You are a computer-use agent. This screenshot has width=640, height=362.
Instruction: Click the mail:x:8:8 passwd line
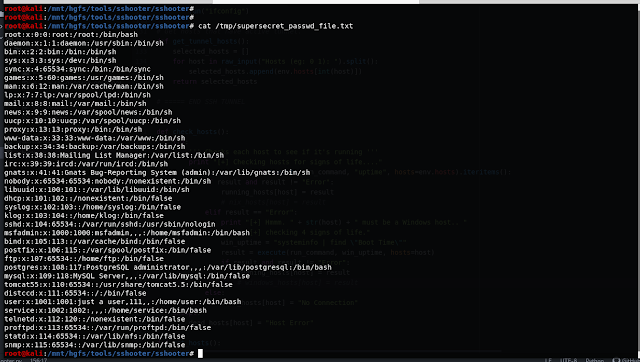click(75, 104)
